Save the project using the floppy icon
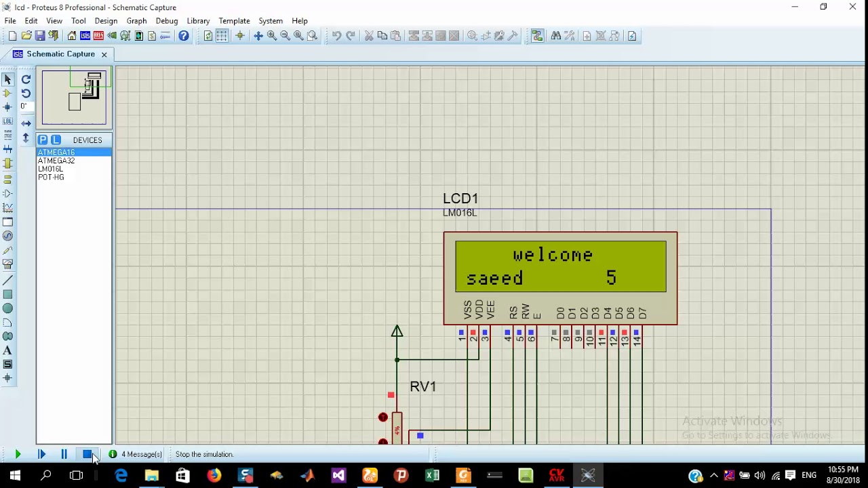This screenshot has width=868, height=488. tap(40, 36)
